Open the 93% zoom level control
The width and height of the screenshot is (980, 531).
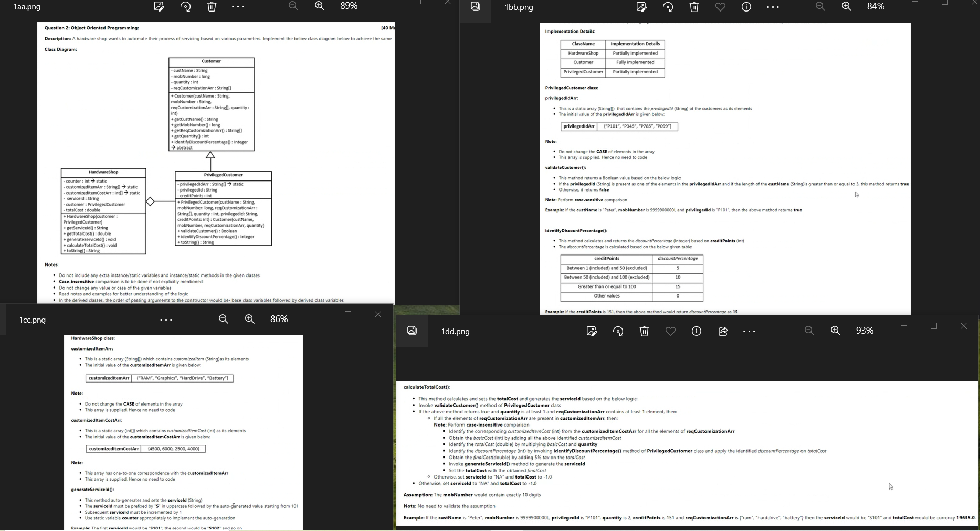pyautogui.click(x=865, y=331)
